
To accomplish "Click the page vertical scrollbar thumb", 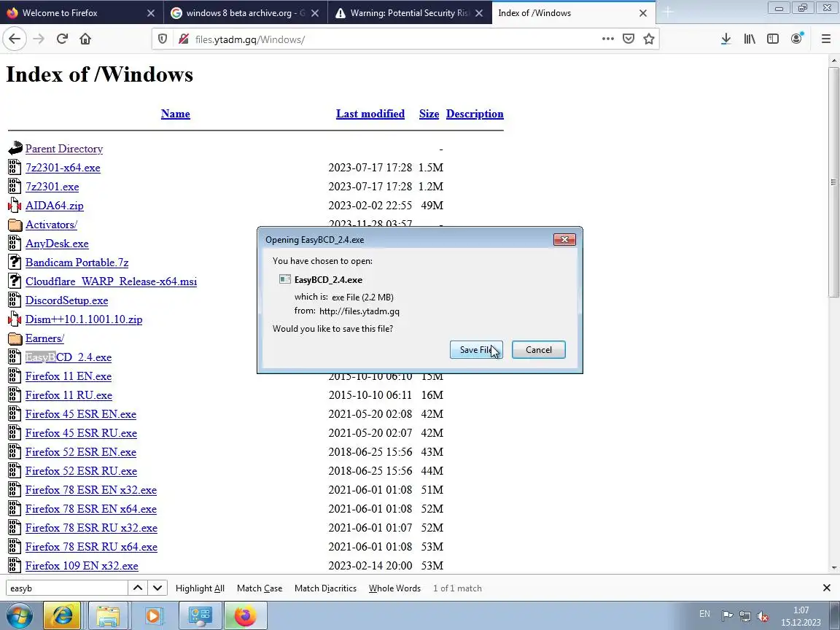I will click(833, 182).
